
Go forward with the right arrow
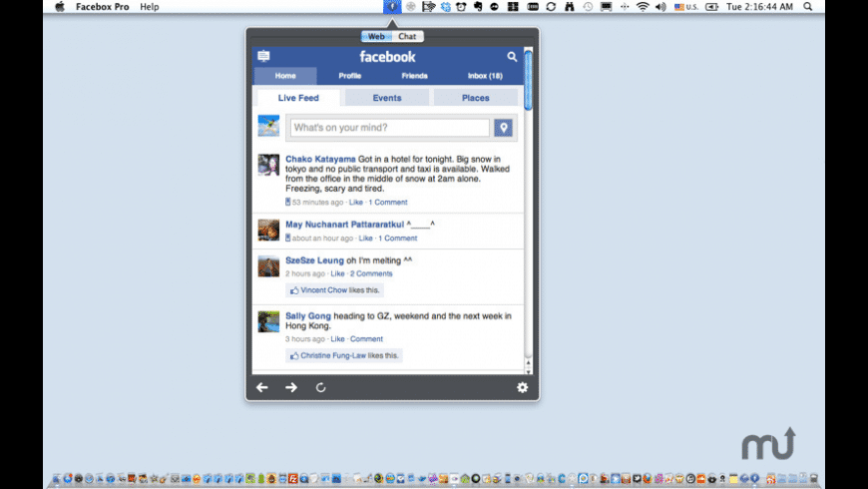pyautogui.click(x=291, y=387)
